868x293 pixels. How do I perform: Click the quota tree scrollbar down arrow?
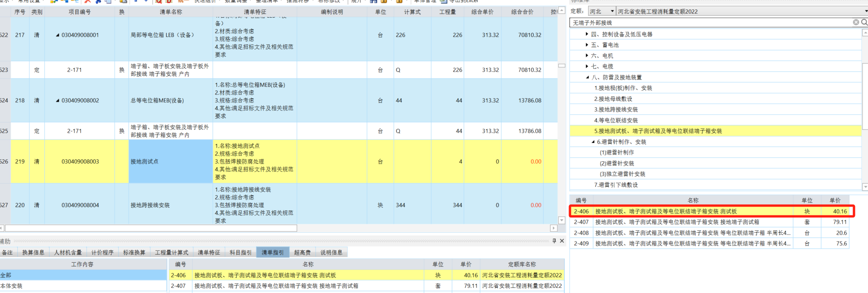[x=865, y=186]
